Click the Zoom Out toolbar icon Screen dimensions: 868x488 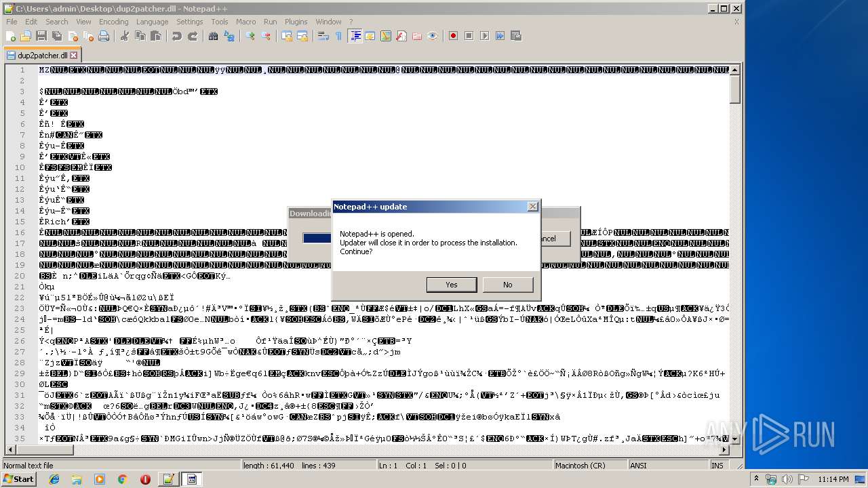coord(266,36)
